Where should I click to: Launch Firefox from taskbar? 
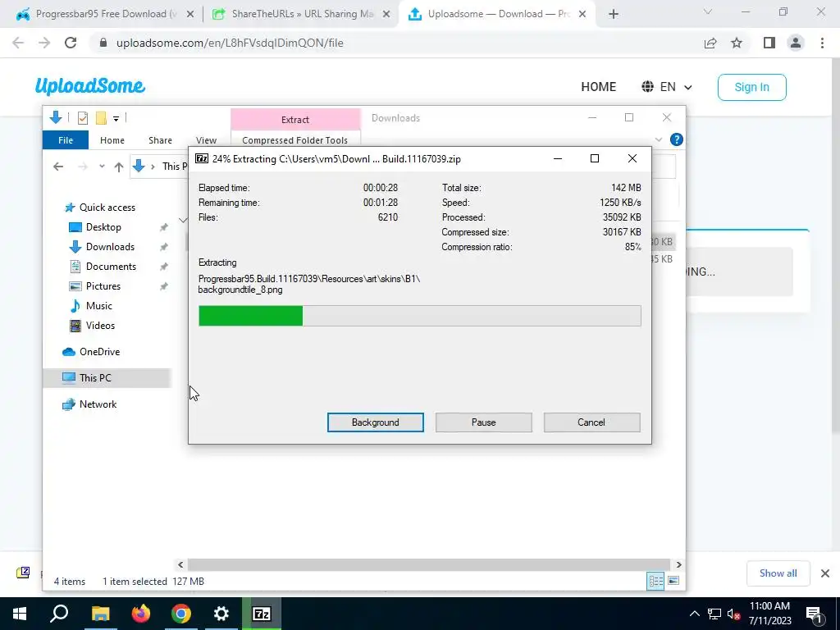pos(141,614)
